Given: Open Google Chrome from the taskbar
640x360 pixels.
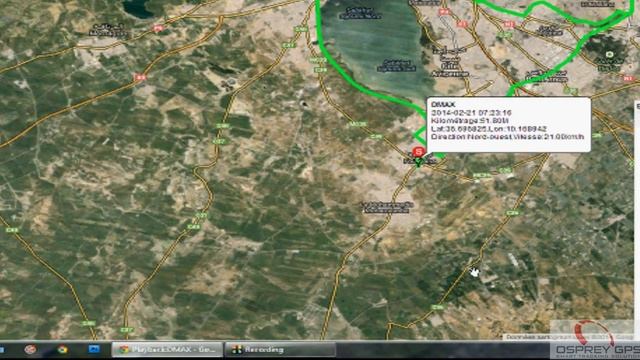Looking at the screenshot, I should tap(62, 349).
